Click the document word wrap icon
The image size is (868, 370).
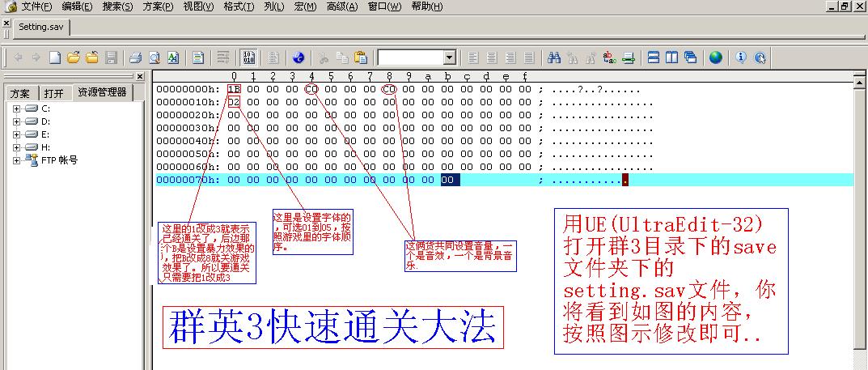(198, 57)
